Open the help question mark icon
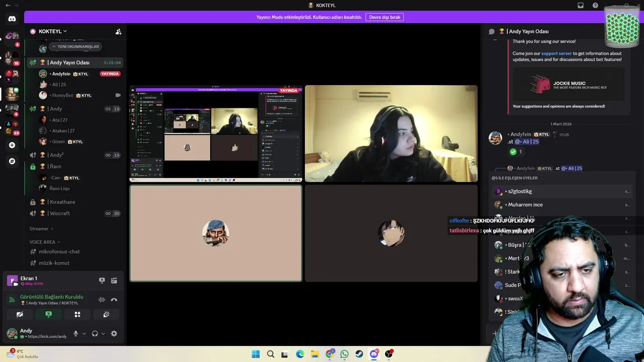 click(x=596, y=5)
